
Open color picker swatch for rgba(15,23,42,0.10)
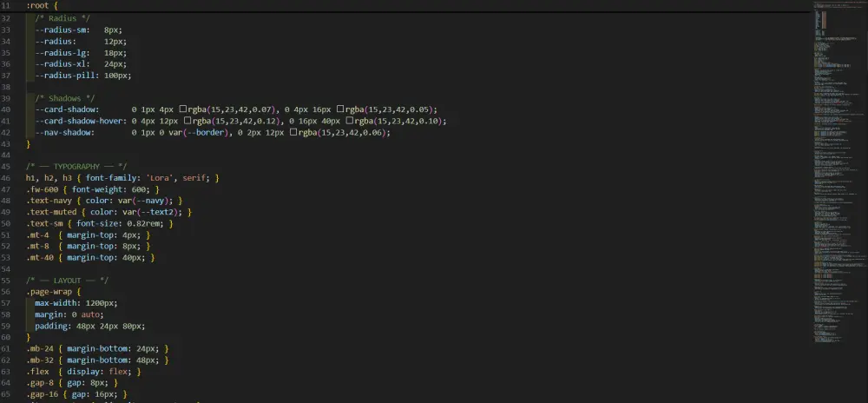point(350,122)
